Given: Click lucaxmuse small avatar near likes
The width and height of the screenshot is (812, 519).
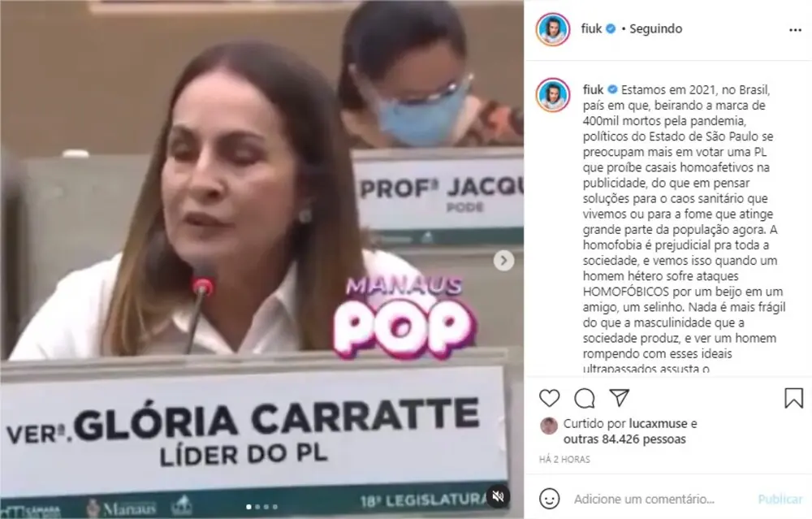Looking at the screenshot, I should pos(549,426).
